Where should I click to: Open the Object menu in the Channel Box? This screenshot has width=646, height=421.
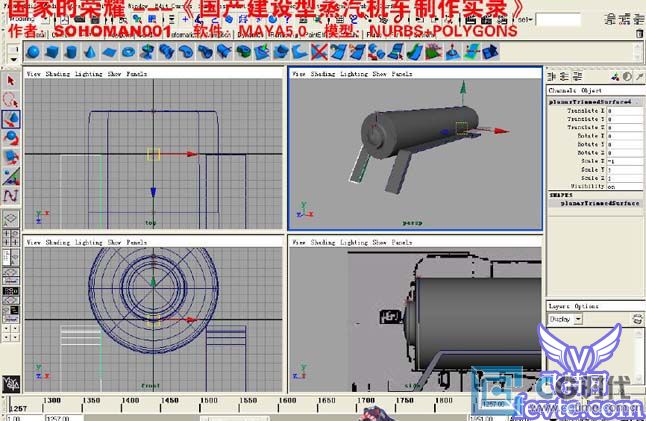pos(592,90)
